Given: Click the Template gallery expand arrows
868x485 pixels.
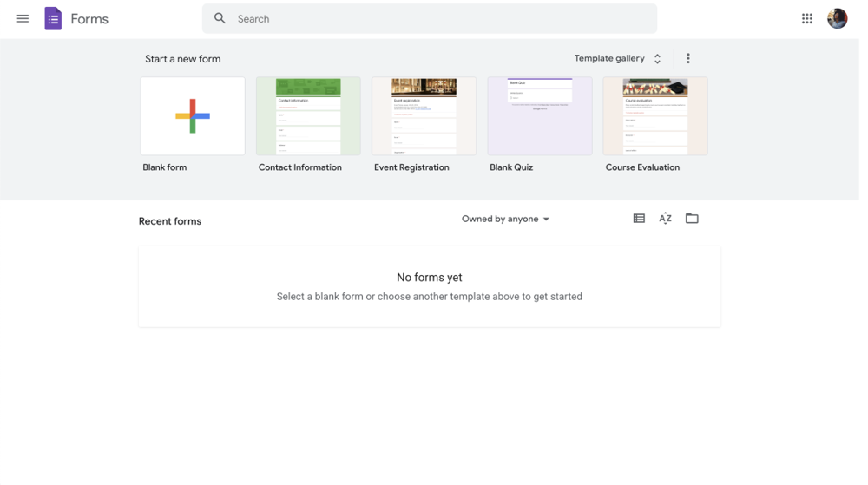Looking at the screenshot, I should pos(658,59).
